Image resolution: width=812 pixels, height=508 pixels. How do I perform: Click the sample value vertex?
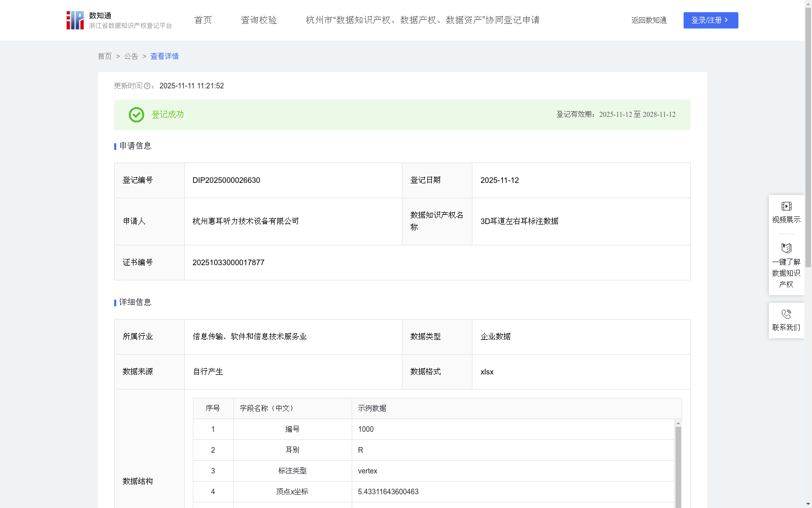pyautogui.click(x=367, y=471)
